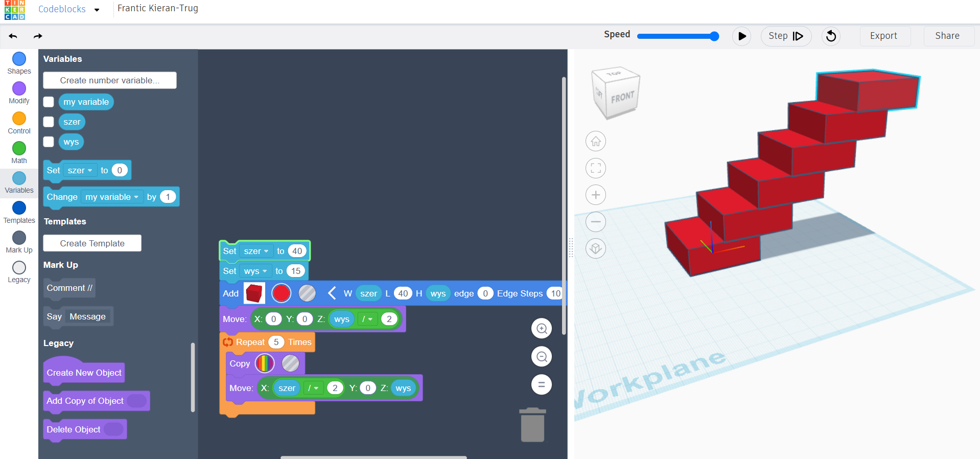Switch to orthographic view cube icon

click(x=596, y=248)
